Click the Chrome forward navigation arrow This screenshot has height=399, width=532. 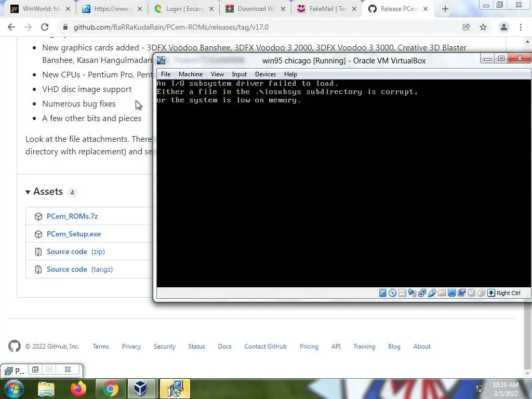coord(28,27)
